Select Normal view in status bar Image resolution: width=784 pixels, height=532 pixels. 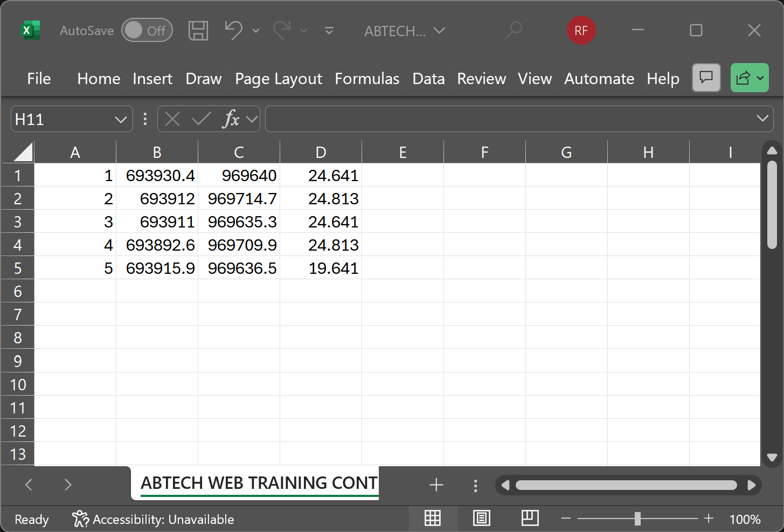point(433,519)
